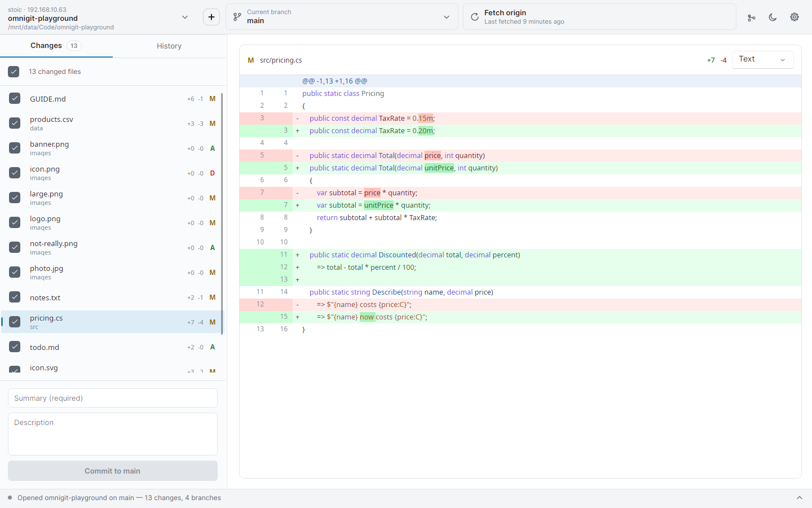Click the Fetch origin refresh icon

[x=475, y=17]
